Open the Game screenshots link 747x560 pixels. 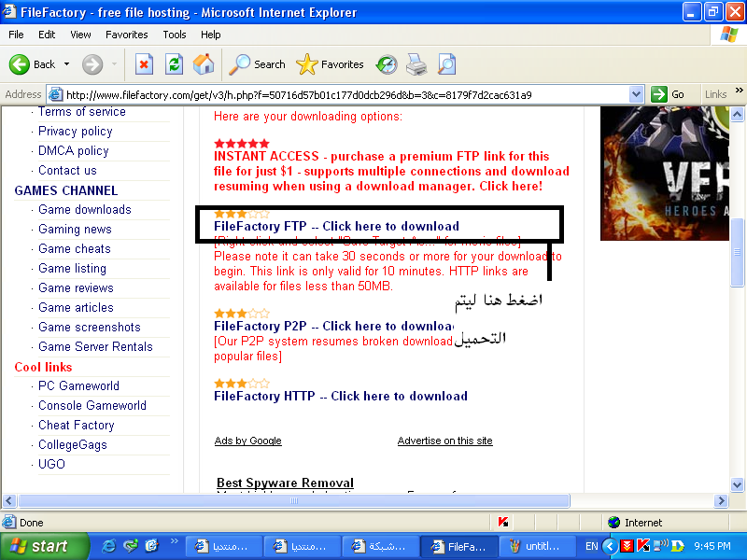click(x=89, y=327)
